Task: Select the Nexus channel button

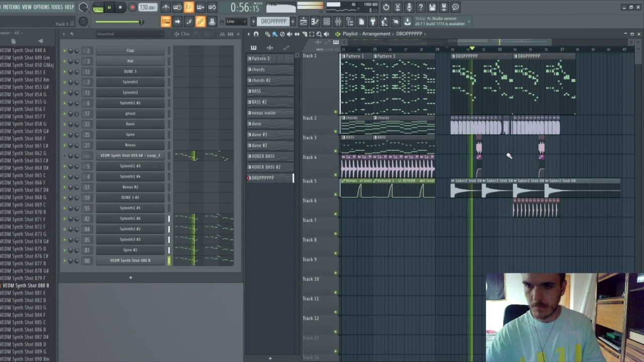Action: (130, 145)
